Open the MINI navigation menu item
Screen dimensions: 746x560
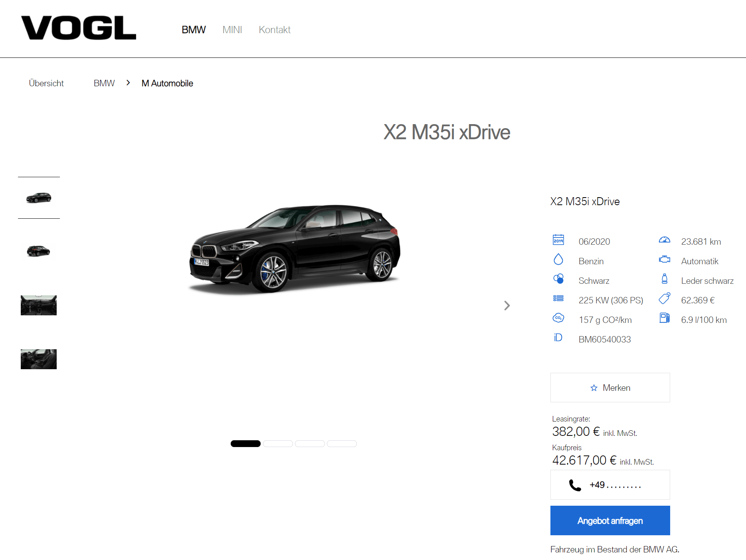point(232,30)
